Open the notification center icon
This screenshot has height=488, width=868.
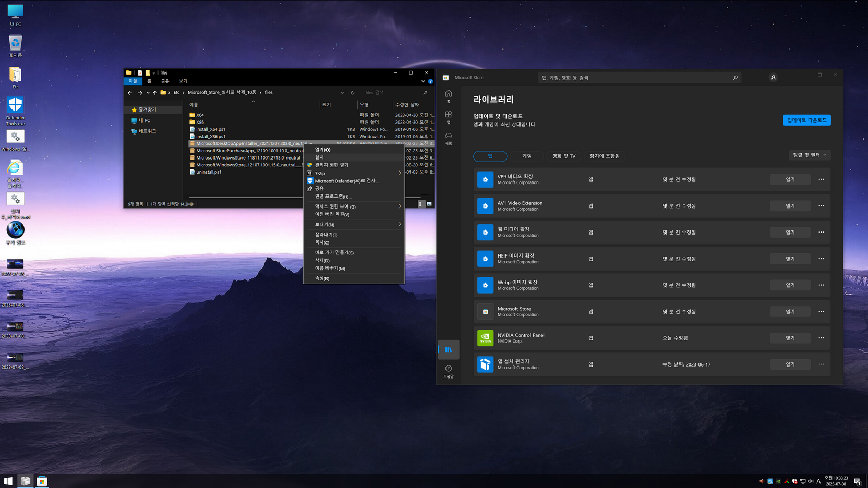857,481
